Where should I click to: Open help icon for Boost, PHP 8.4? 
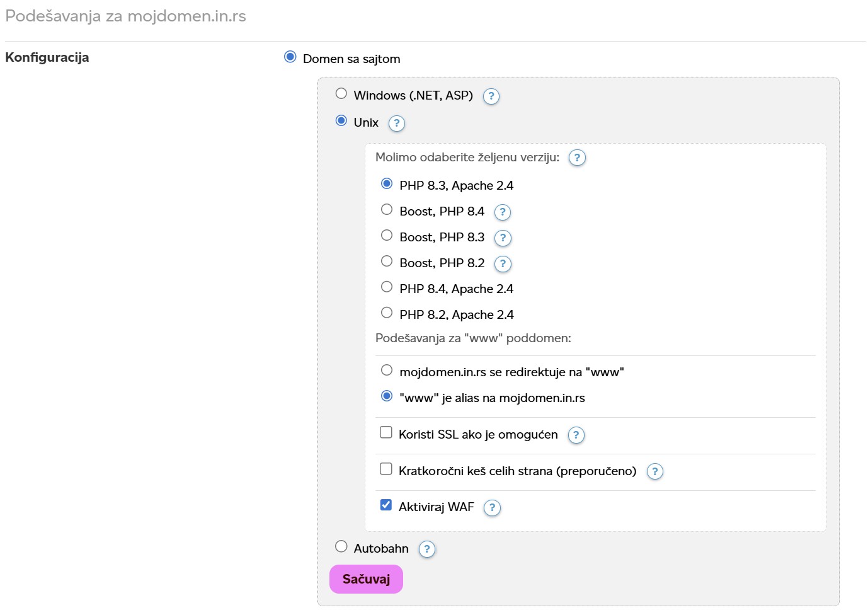502,212
